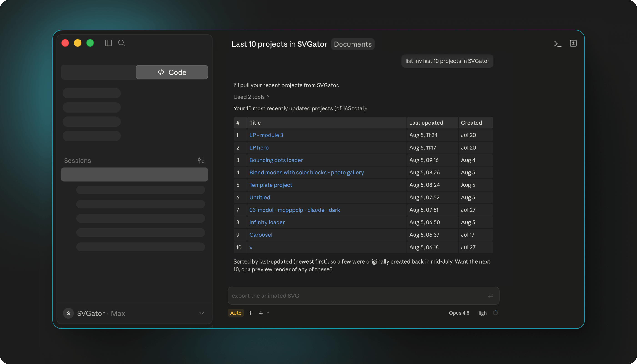Switch to the Code tab
Image resolution: width=637 pixels, height=364 pixels.
coord(172,72)
